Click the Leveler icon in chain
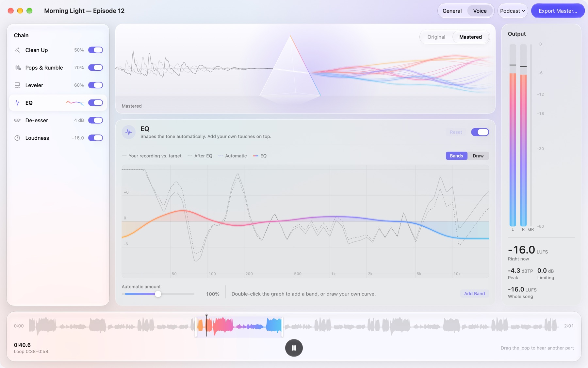This screenshot has width=588, height=368. [x=17, y=85]
